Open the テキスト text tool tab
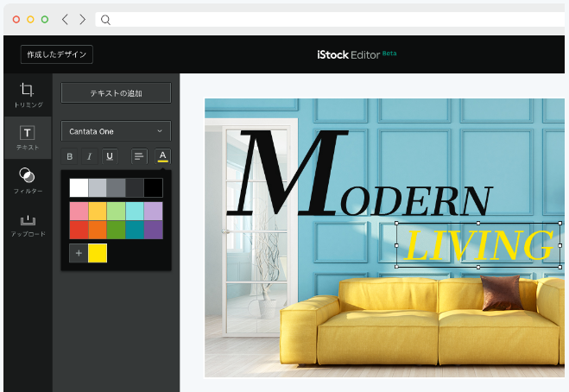The image size is (569, 392). click(x=28, y=137)
